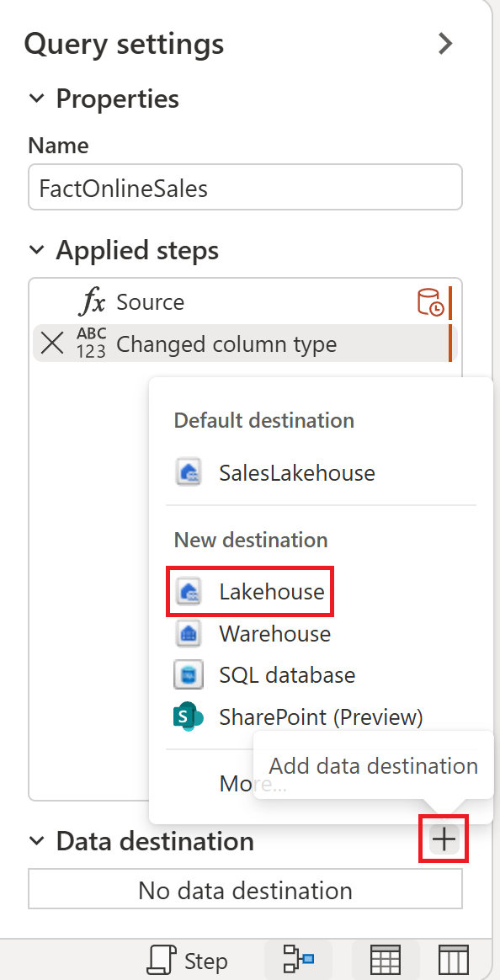Click the Step button in the status bar
500x980 pixels.
(189, 960)
